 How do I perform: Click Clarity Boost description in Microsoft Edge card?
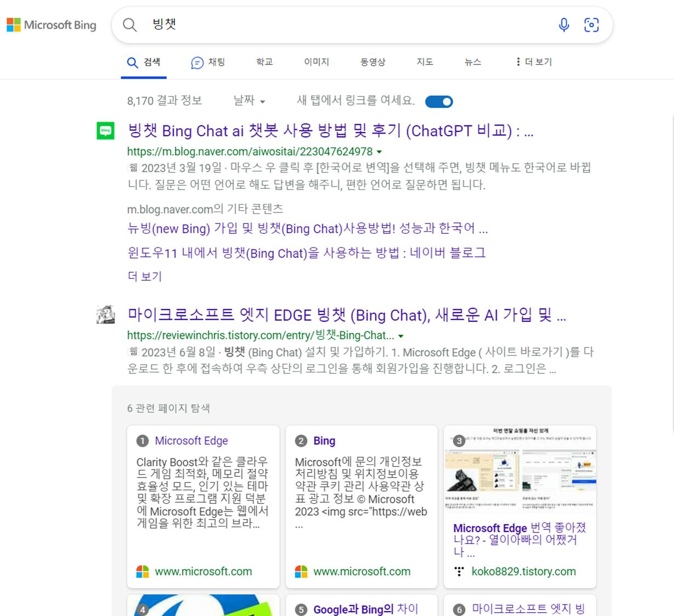[202, 492]
